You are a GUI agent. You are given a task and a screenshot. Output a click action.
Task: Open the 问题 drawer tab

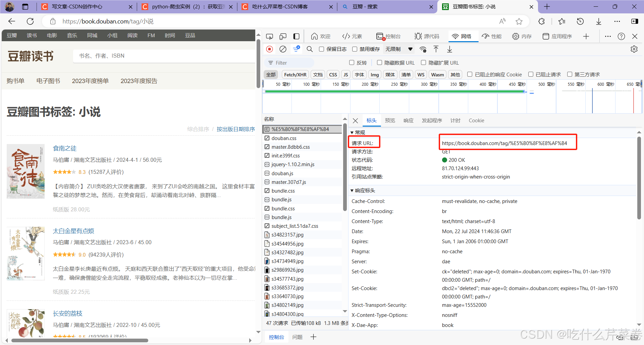coord(298,337)
